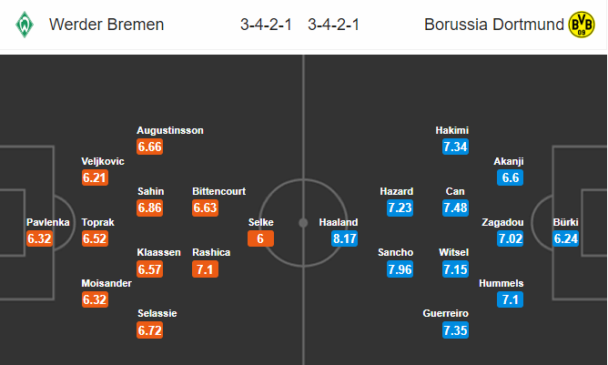Open the Werder Bremen team name link
The height and width of the screenshot is (365, 608).
point(106,24)
